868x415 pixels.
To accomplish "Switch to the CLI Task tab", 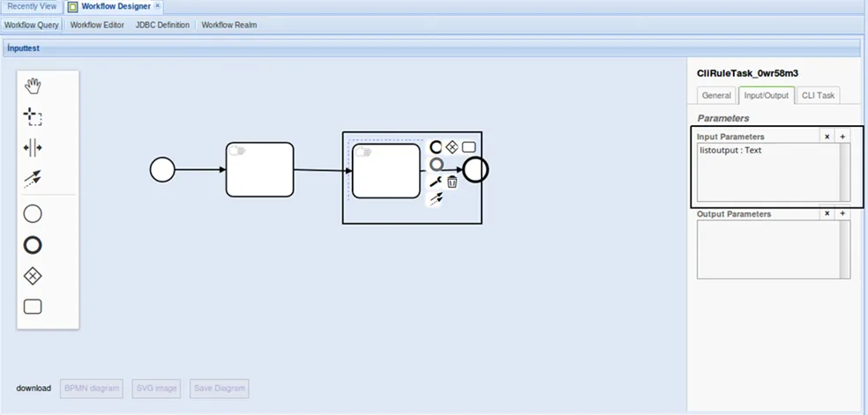I will tap(819, 95).
